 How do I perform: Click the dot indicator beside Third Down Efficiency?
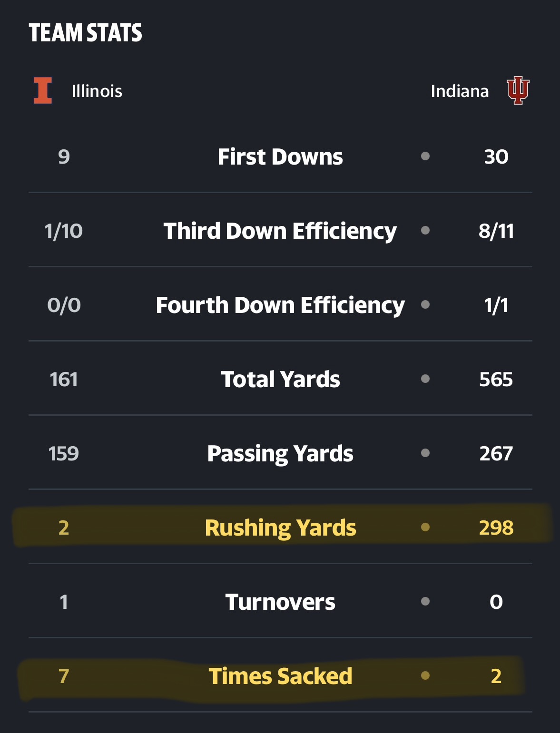pos(425,230)
